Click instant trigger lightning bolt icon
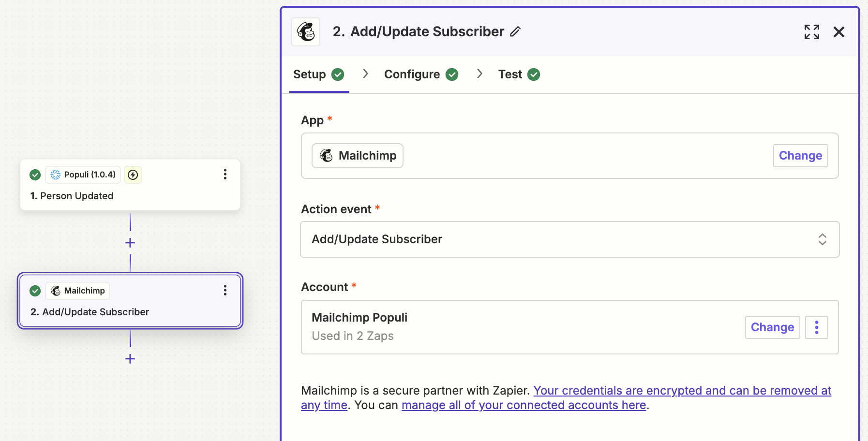The width and height of the screenshot is (868, 441). click(x=133, y=175)
